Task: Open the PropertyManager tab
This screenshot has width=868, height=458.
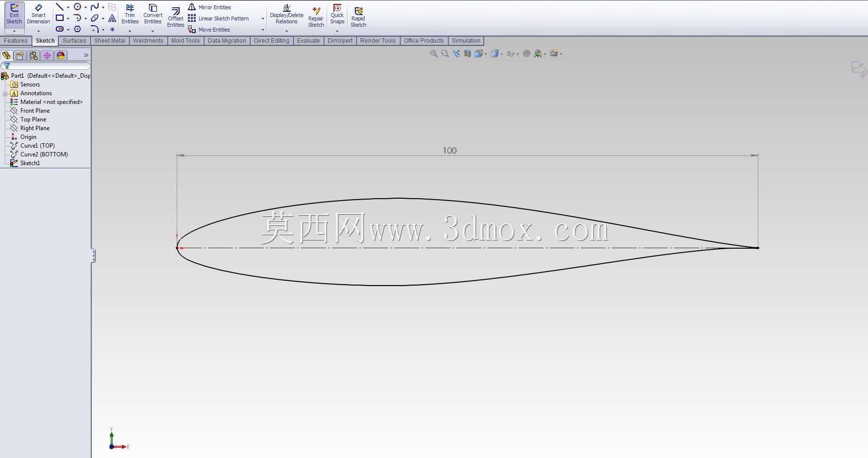Action: 20,55
